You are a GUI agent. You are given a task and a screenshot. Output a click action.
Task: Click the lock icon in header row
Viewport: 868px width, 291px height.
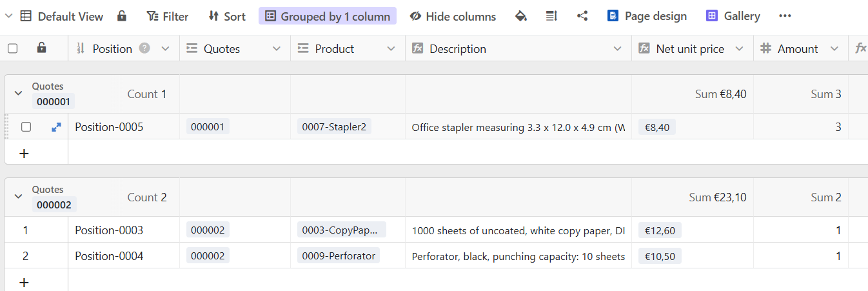point(41,48)
